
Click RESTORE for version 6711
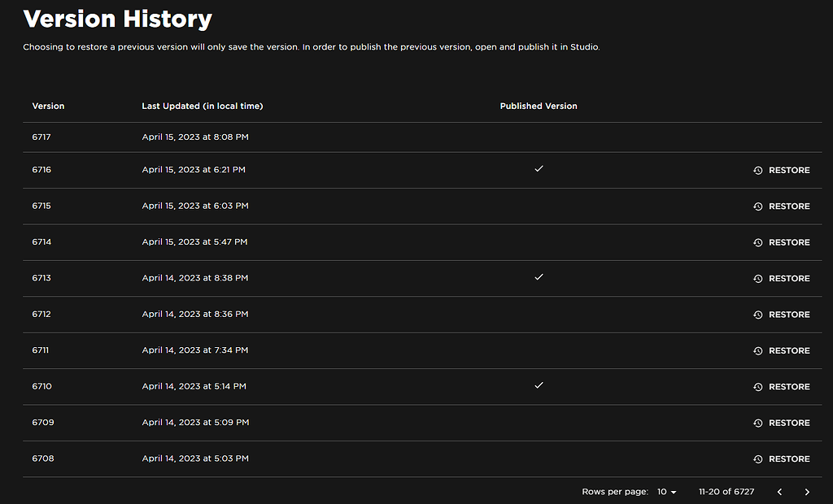(787, 350)
